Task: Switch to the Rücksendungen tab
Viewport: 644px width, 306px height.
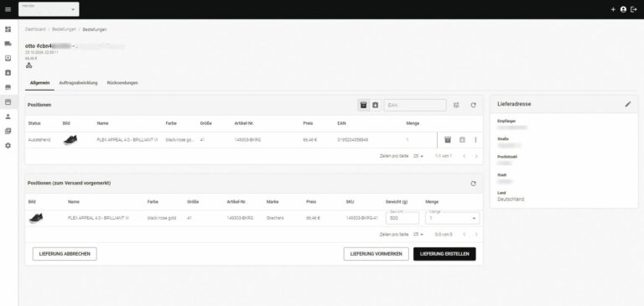Action: coord(122,82)
